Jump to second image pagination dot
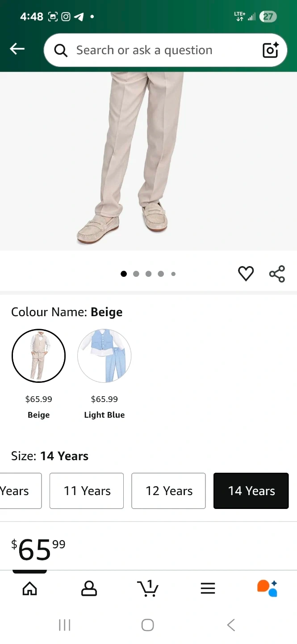The image size is (297, 644). pyautogui.click(x=136, y=274)
